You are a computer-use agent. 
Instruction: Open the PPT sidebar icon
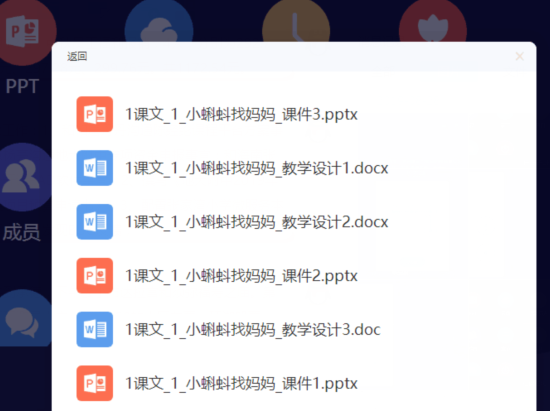(x=23, y=32)
